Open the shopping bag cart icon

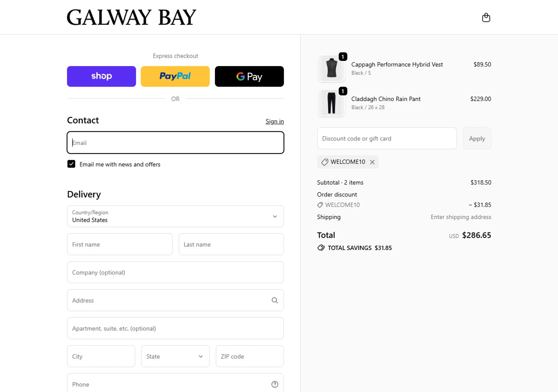(486, 17)
